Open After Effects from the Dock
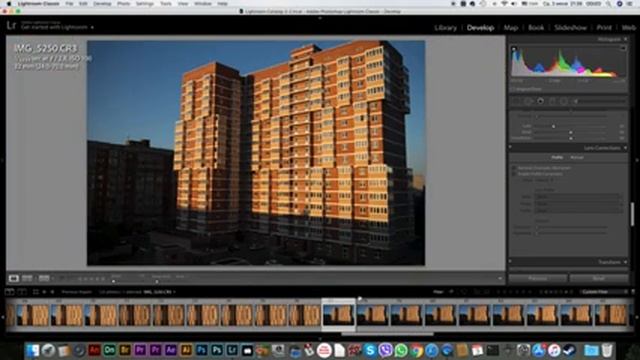The width and height of the screenshot is (640, 360). pyautogui.click(x=171, y=350)
